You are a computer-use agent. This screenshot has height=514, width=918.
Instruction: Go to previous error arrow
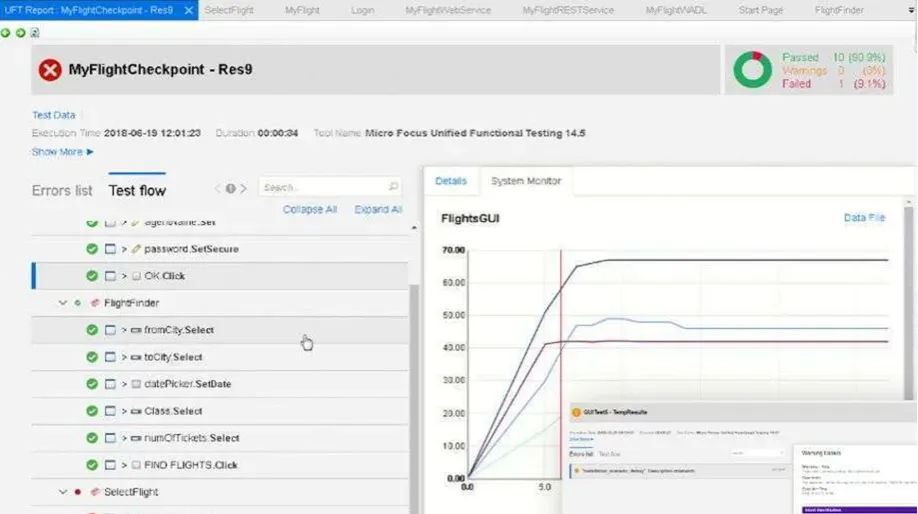pos(217,189)
